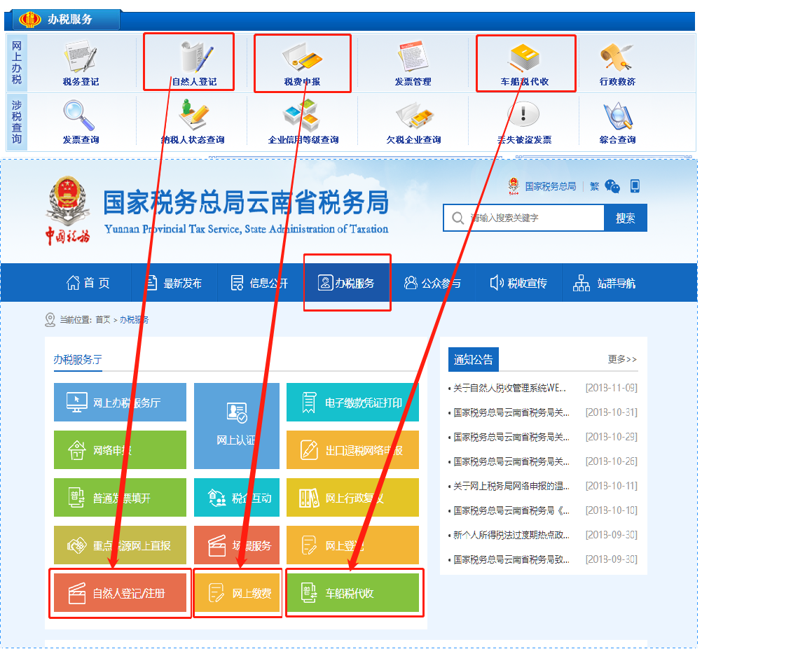Focus the keyword search input field
812x649 pixels.
pos(523,218)
